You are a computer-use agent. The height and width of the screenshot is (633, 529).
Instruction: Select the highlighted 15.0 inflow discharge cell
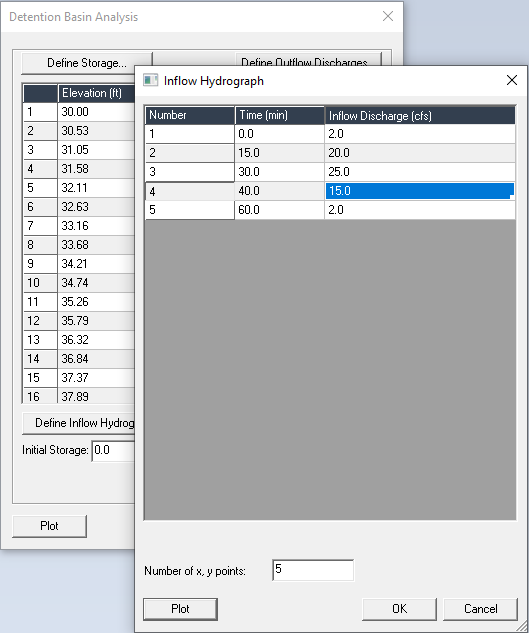[420, 191]
